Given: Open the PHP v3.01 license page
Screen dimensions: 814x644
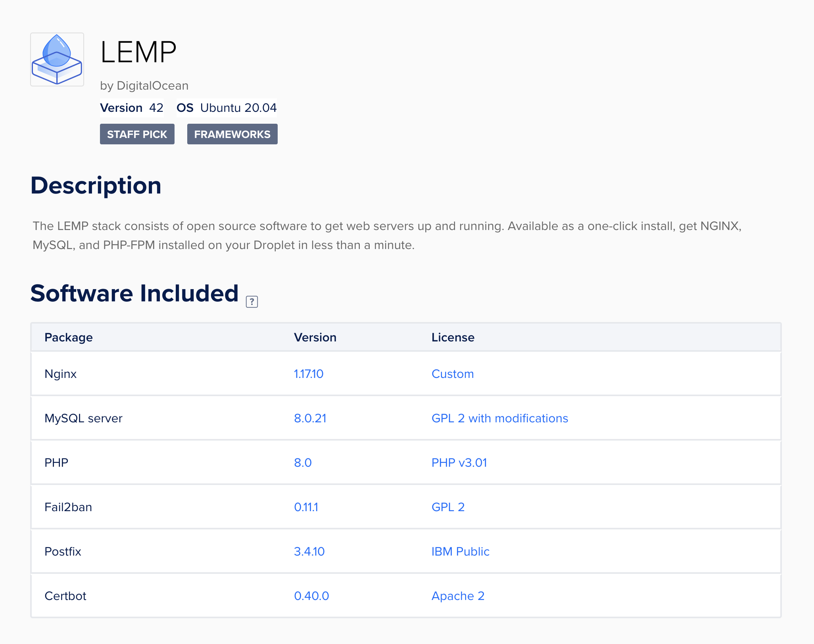Looking at the screenshot, I should point(459,462).
